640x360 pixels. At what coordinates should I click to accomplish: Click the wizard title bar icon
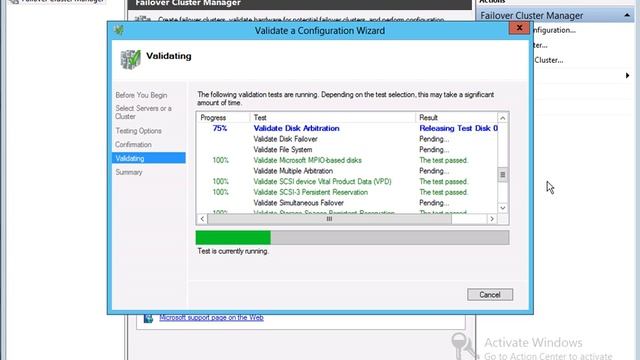(x=119, y=30)
